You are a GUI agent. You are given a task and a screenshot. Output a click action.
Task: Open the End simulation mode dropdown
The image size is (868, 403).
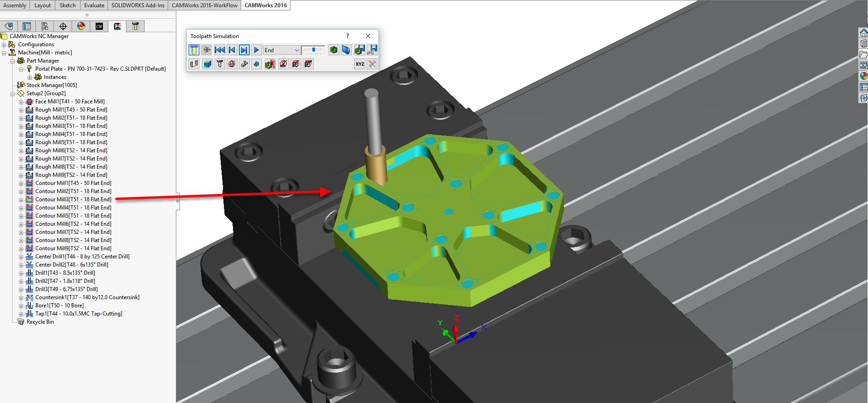pos(296,50)
